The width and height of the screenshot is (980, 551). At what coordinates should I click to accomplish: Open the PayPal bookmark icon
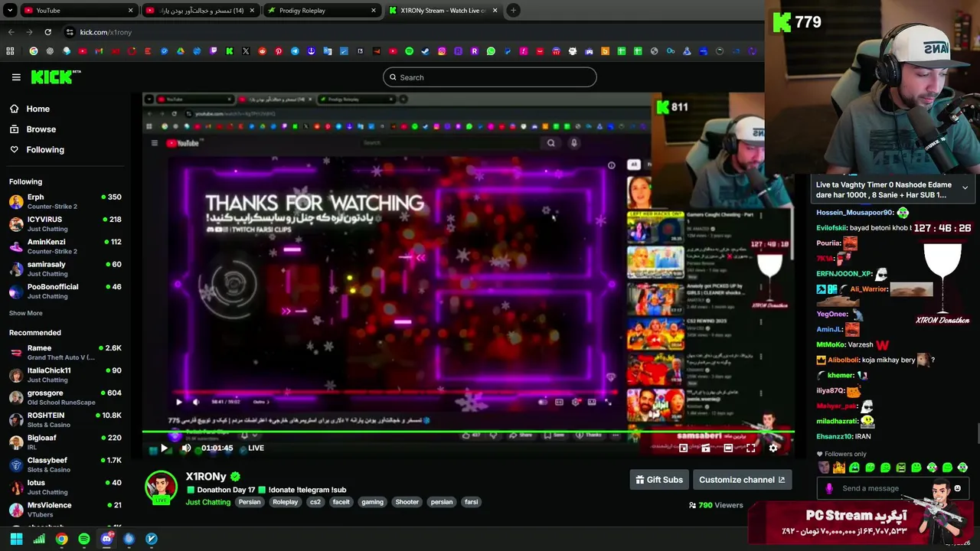pos(507,51)
